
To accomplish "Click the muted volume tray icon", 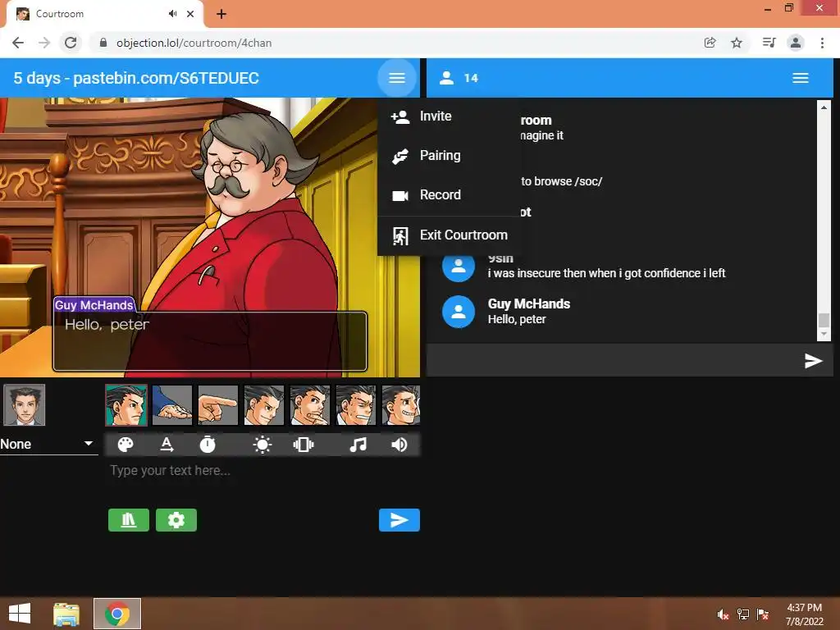I will (723, 614).
